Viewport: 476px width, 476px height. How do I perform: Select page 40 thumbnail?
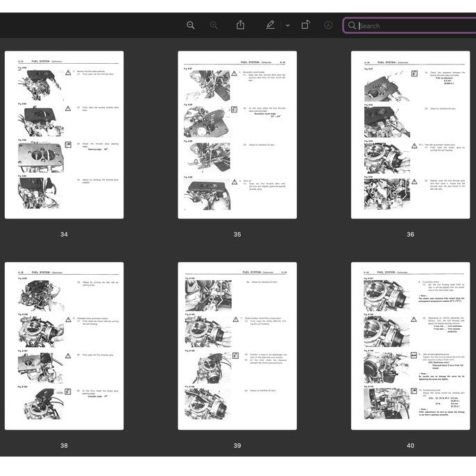(x=410, y=346)
